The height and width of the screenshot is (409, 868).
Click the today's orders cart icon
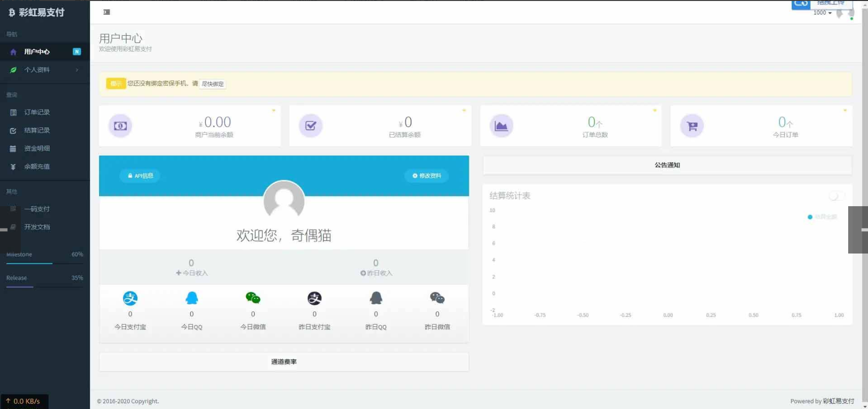click(692, 126)
